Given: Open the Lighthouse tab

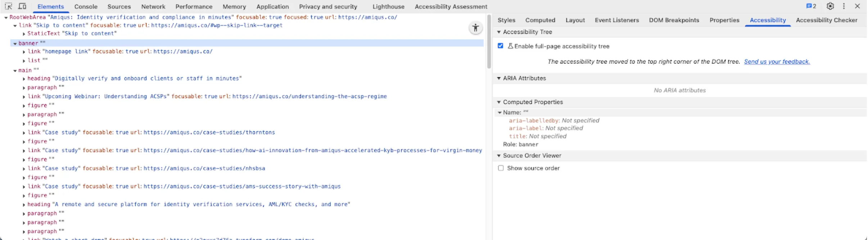Looking at the screenshot, I should [388, 6].
